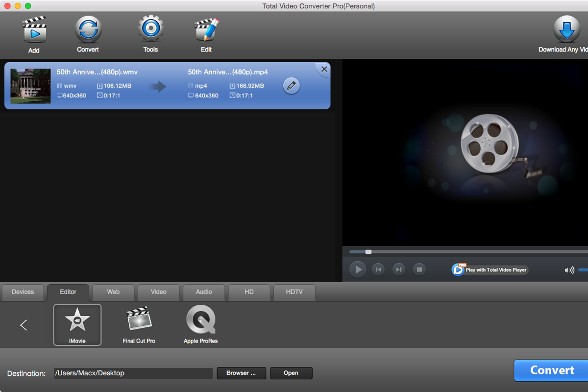Click the playback progress slider handle

click(368, 252)
